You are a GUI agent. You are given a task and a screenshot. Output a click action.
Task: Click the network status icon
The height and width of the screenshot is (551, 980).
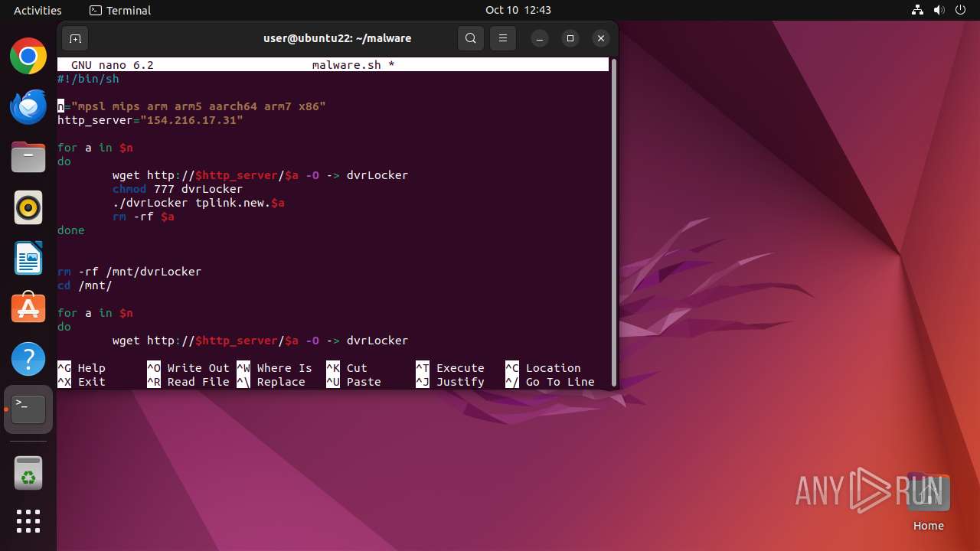tap(918, 10)
